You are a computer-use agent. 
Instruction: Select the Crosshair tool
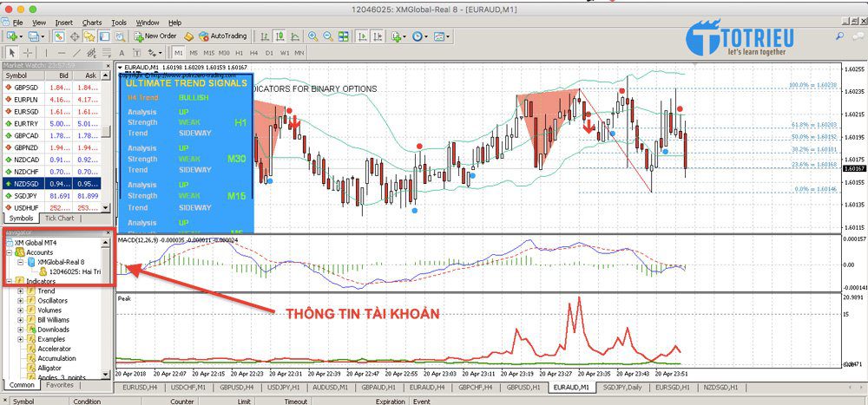coord(27,53)
